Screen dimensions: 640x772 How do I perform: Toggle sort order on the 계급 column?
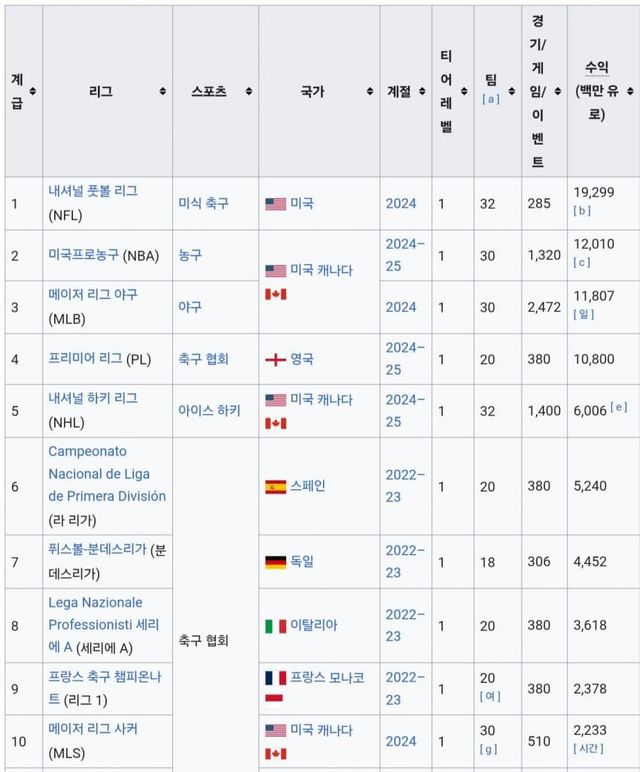33,91
